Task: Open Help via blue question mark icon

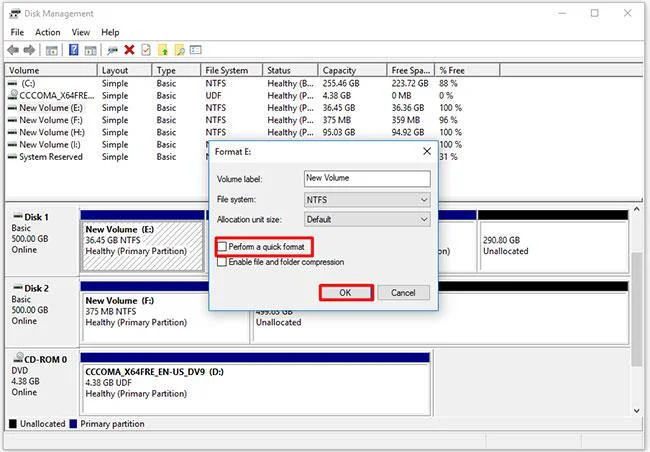Action: tap(73, 50)
